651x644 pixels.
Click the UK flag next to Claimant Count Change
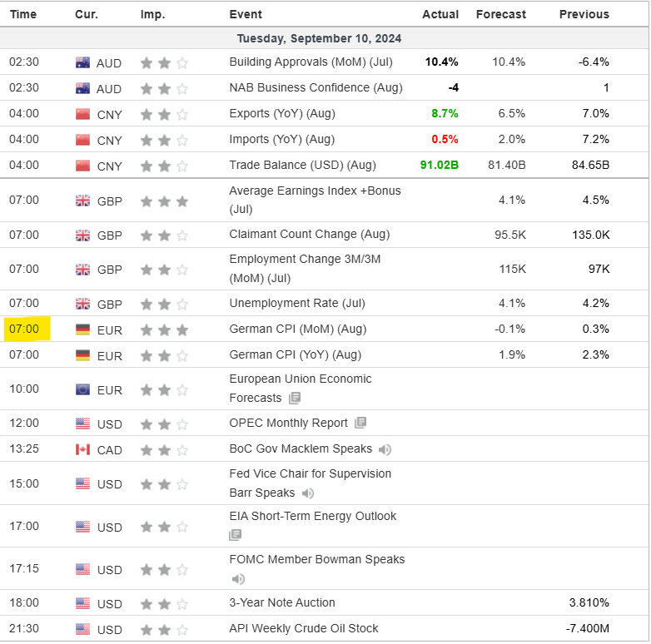coord(82,235)
